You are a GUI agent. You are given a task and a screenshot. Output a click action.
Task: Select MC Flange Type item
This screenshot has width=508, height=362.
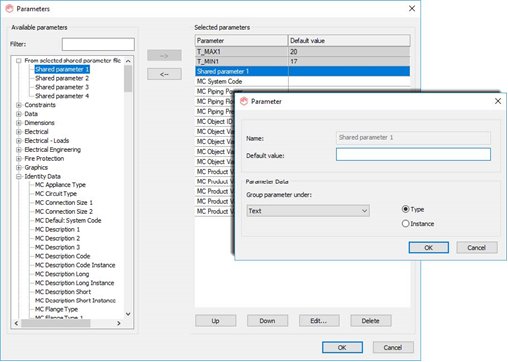coord(56,310)
